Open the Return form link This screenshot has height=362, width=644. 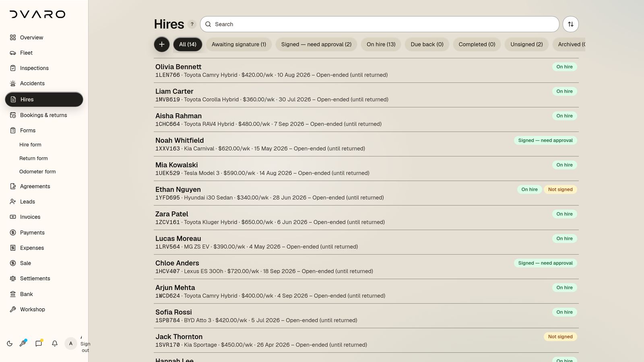[x=33, y=158]
